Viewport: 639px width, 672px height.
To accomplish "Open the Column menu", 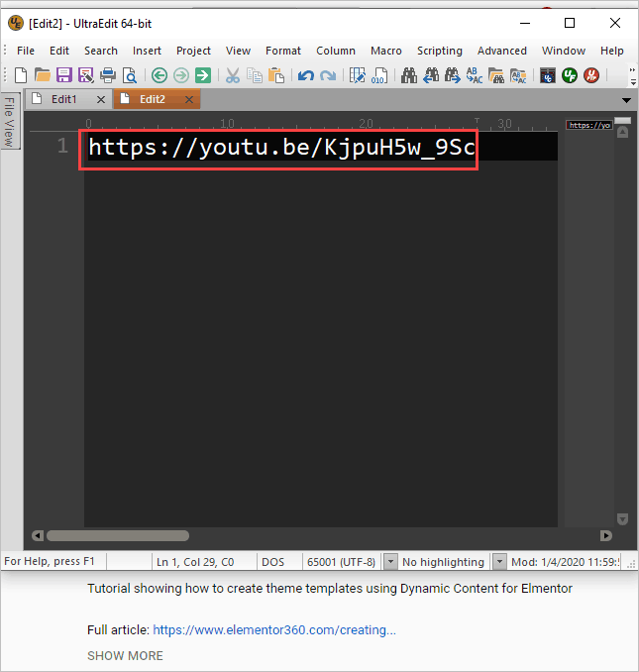I will (336, 51).
